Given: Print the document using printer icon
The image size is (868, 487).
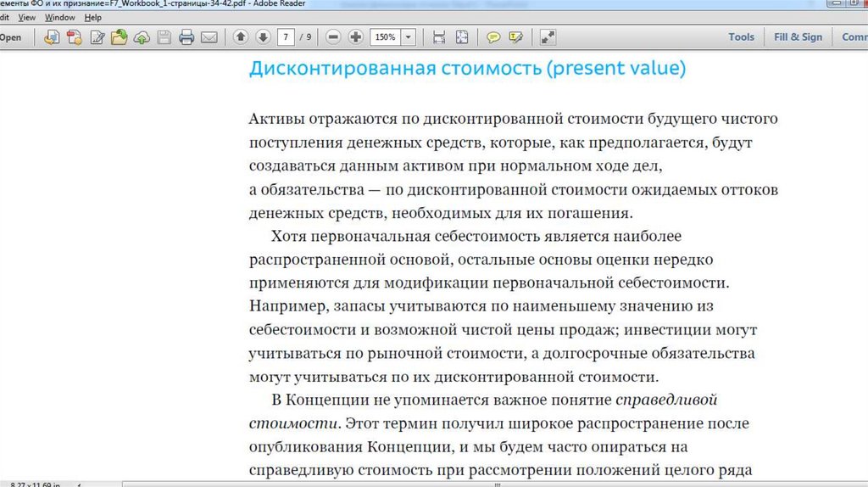Looking at the screenshot, I should (x=186, y=37).
